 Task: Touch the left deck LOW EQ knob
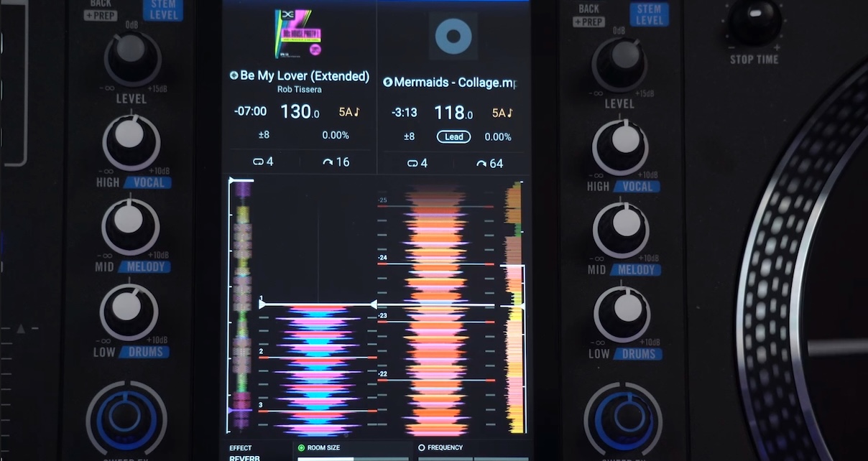(x=128, y=311)
